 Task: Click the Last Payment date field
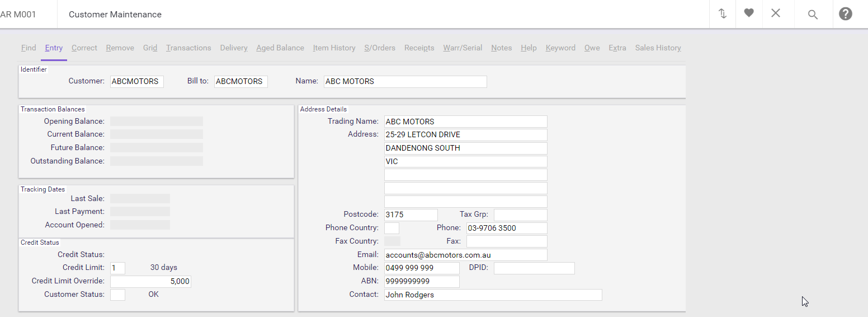click(140, 211)
